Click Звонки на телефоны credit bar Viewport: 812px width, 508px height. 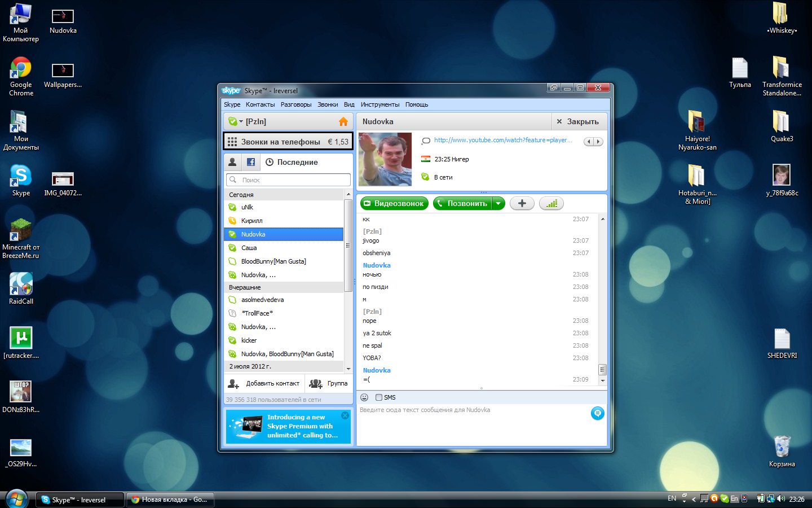pyautogui.click(x=288, y=142)
